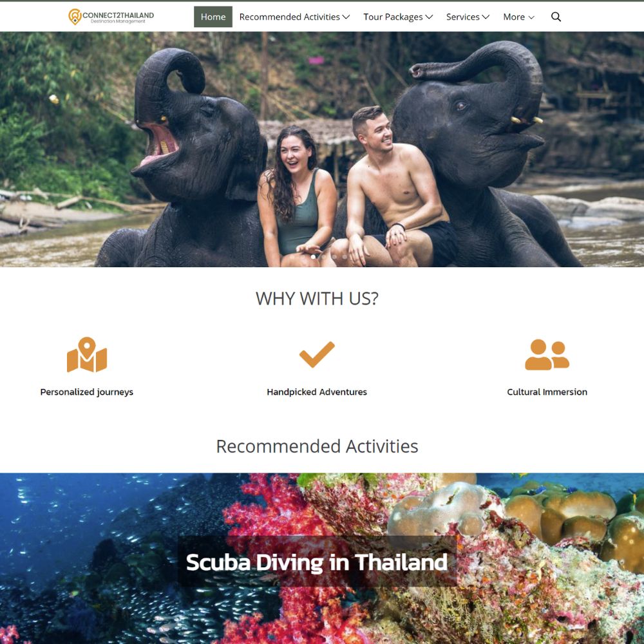Image resolution: width=644 pixels, height=644 pixels.
Task: Click the Cultural Immersion people icon
Action: coord(547,354)
